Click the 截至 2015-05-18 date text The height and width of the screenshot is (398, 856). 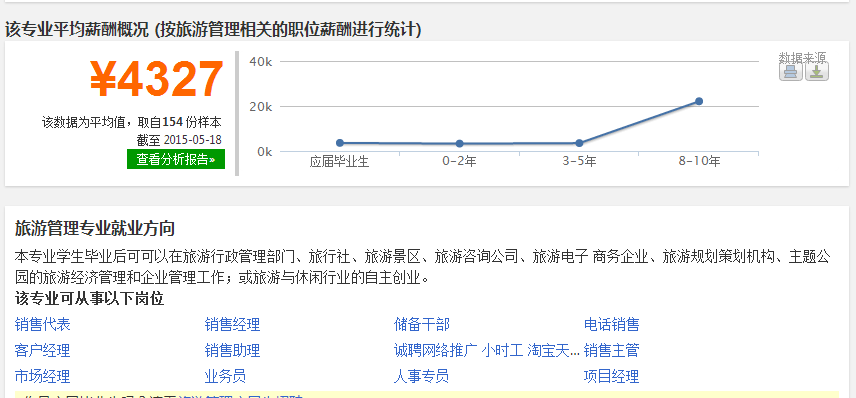(x=179, y=140)
